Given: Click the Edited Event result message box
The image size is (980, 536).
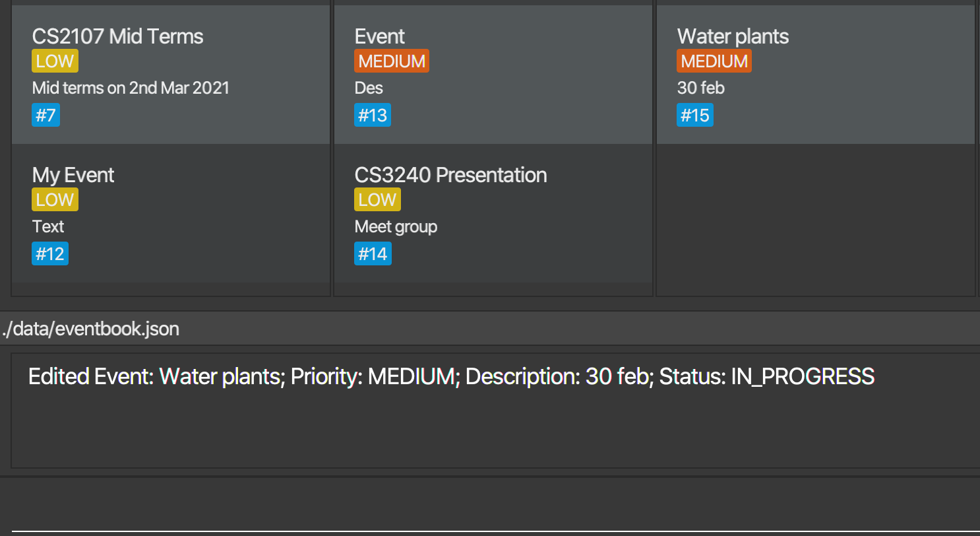Looking at the screenshot, I should 495,411.
